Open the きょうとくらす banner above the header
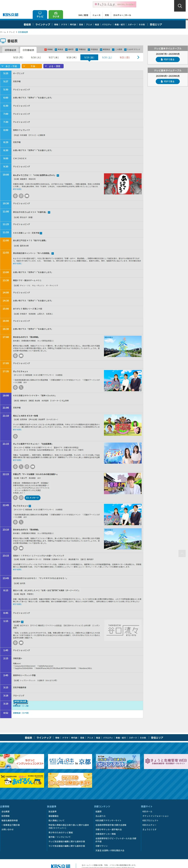Image resolution: width=188 pixels, height=868 pixels. (x=115, y=4)
